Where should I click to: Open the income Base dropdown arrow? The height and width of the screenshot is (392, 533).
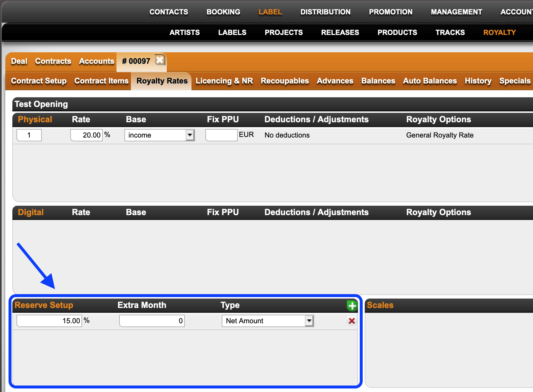click(190, 135)
